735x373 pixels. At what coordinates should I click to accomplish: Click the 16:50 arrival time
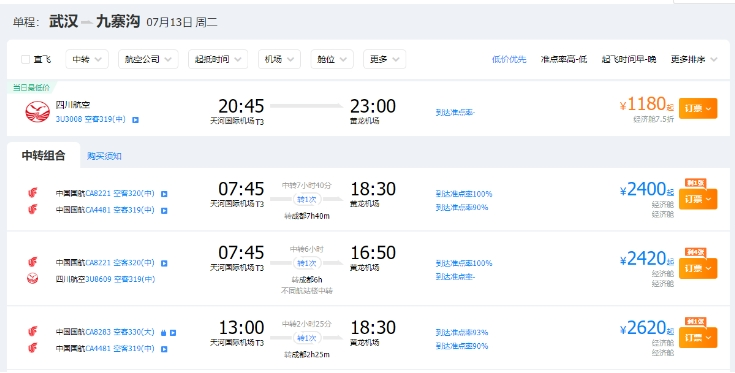pos(373,253)
